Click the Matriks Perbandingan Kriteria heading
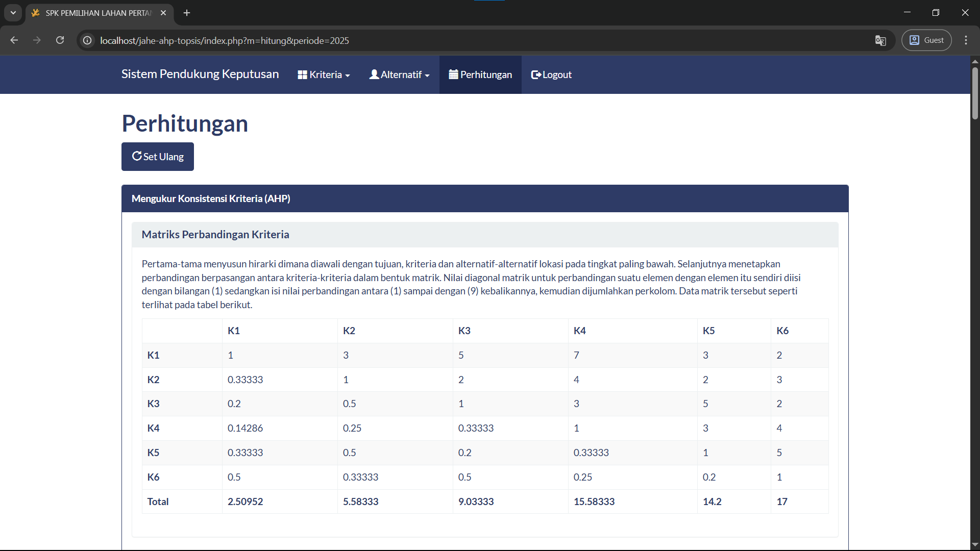 [x=215, y=234]
